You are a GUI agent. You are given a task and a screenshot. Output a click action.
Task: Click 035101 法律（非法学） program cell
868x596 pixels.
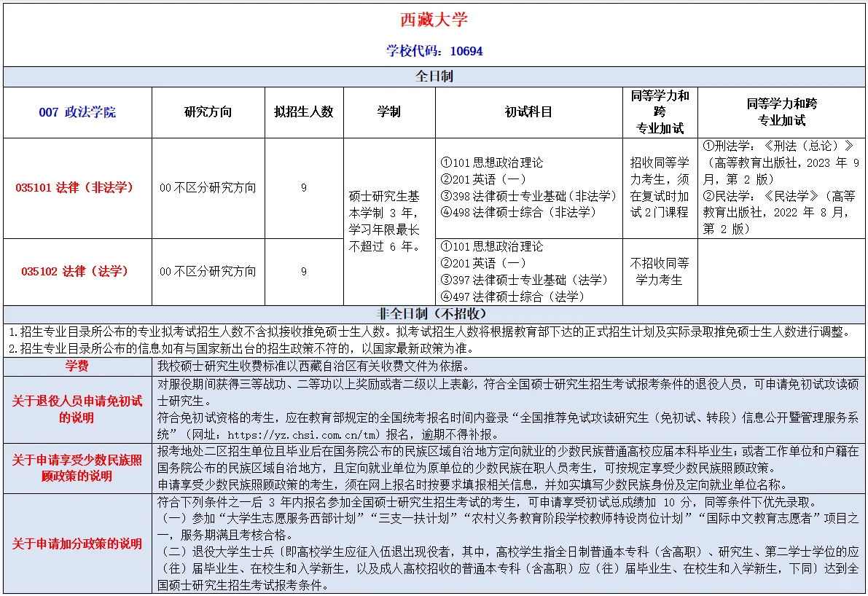click(x=77, y=188)
